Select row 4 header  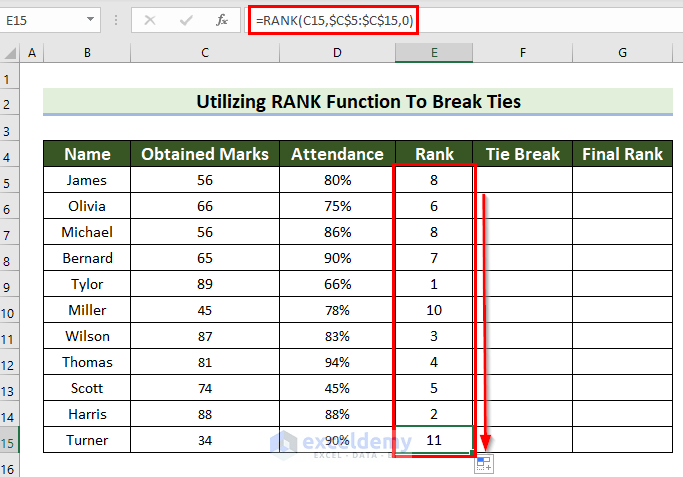10,154
